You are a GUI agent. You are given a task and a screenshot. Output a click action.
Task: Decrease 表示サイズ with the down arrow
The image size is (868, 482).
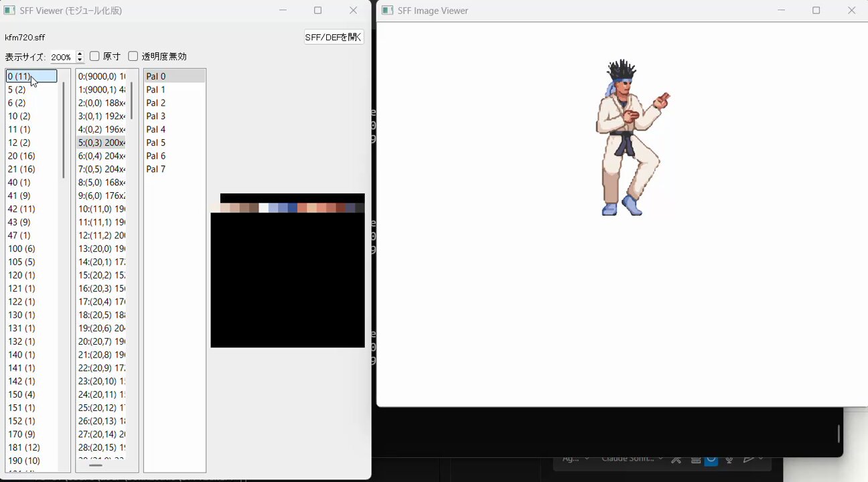point(80,60)
